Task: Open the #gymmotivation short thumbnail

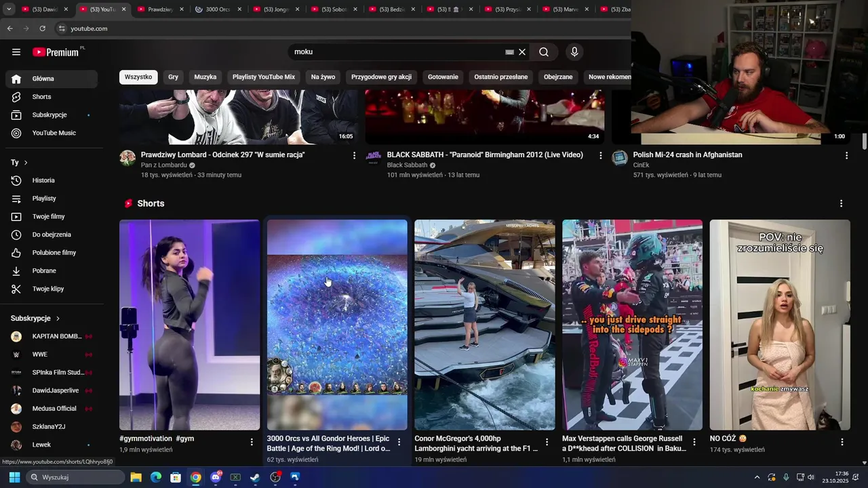Action: pyautogui.click(x=189, y=325)
